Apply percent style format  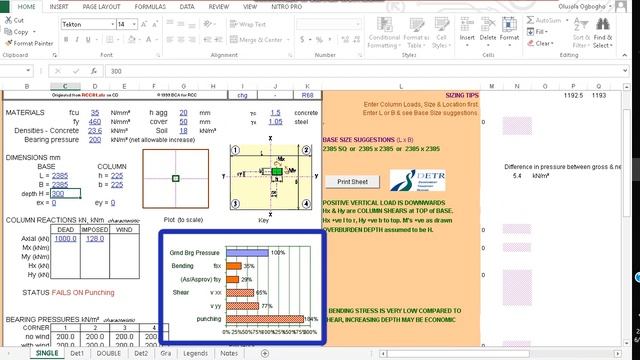pos(319,40)
